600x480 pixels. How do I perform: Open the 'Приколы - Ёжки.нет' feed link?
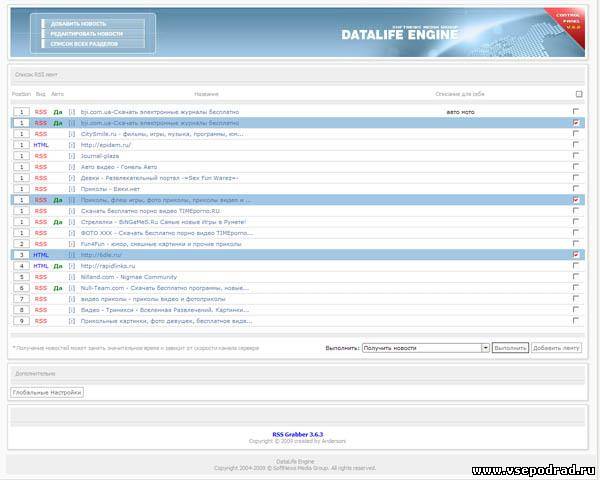(110, 189)
